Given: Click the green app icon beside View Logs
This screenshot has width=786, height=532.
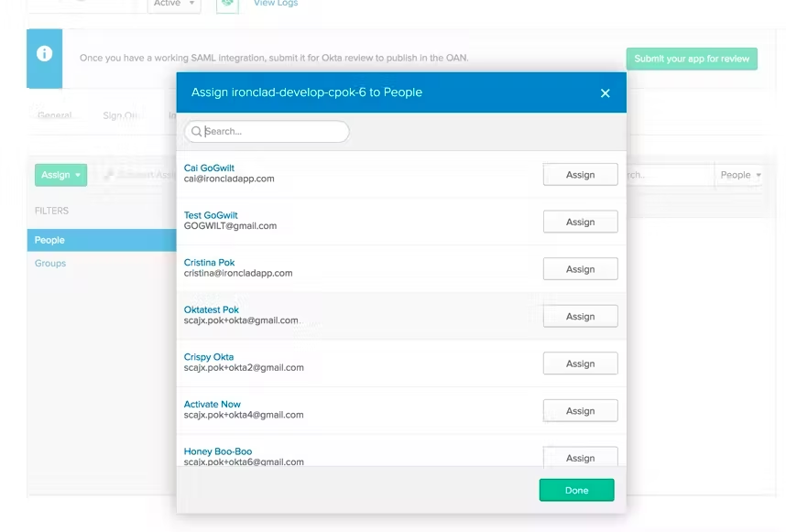Looking at the screenshot, I should pyautogui.click(x=227, y=5).
